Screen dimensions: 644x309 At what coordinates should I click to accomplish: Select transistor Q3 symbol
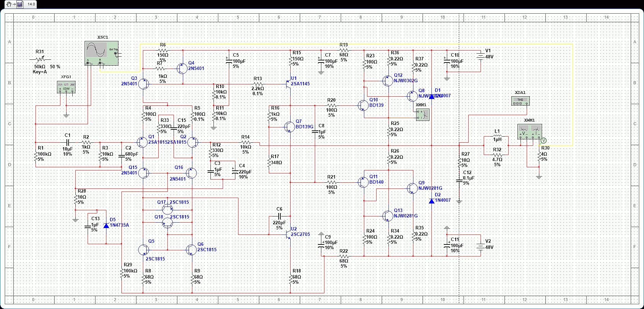coord(144,84)
